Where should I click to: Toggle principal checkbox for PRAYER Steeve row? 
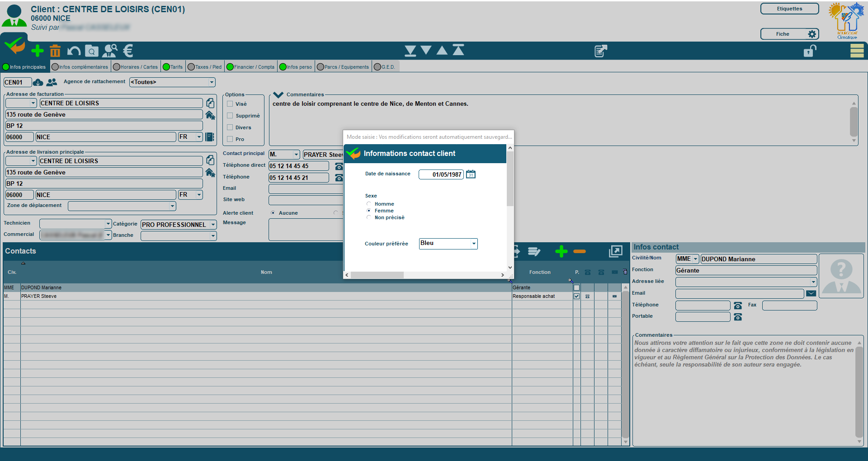click(x=576, y=296)
